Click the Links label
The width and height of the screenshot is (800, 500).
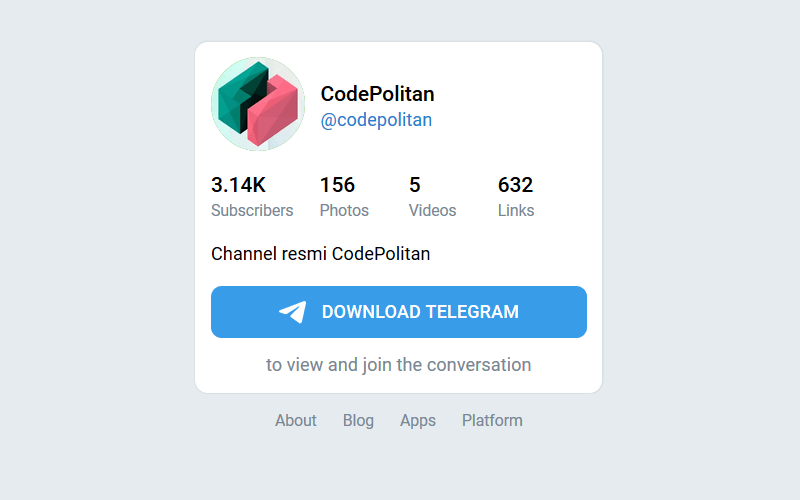pyautogui.click(x=516, y=210)
